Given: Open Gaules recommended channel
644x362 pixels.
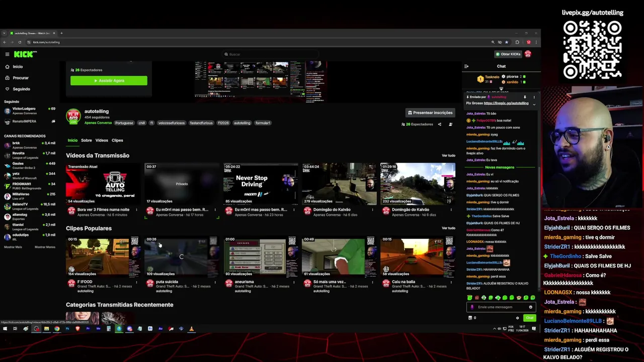Looking at the screenshot, I should coord(29,165).
